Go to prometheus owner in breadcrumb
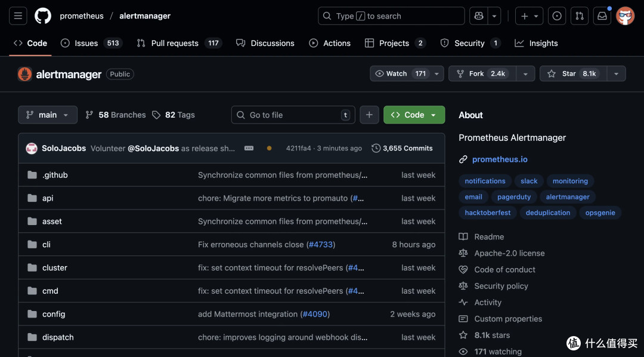Viewport: 644px width, 357px height. (82, 16)
